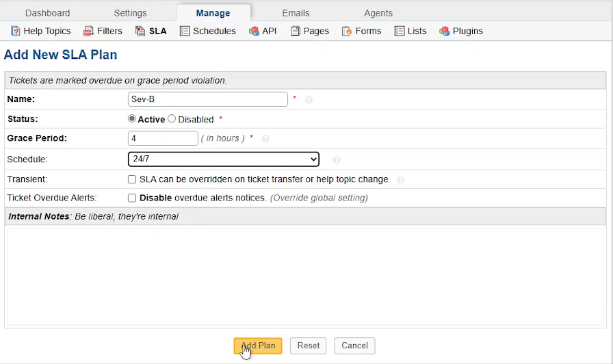Click the Lists icon
This screenshot has height=364, width=613.
(x=399, y=31)
